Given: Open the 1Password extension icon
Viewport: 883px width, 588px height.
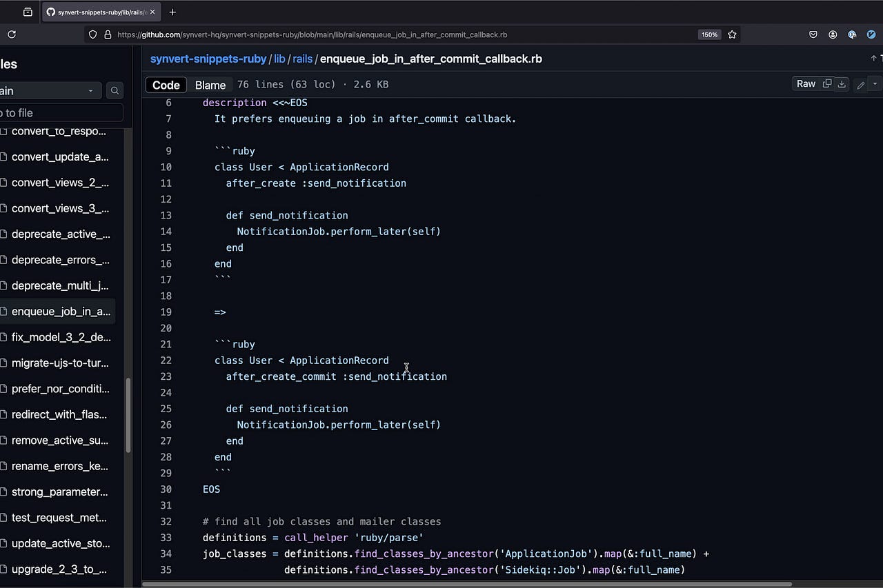Looking at the screenshot, I should [x=852, y=34].
